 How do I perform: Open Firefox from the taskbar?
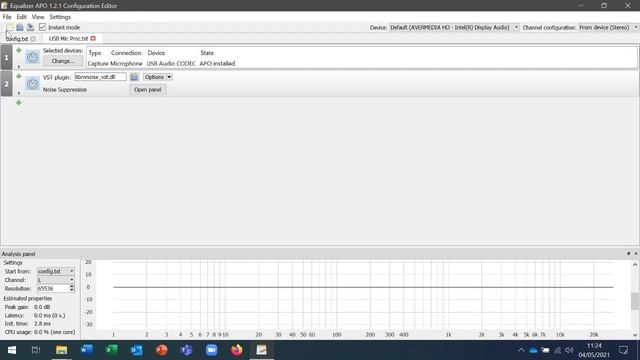pyautogui.click(x=237, y=350)
